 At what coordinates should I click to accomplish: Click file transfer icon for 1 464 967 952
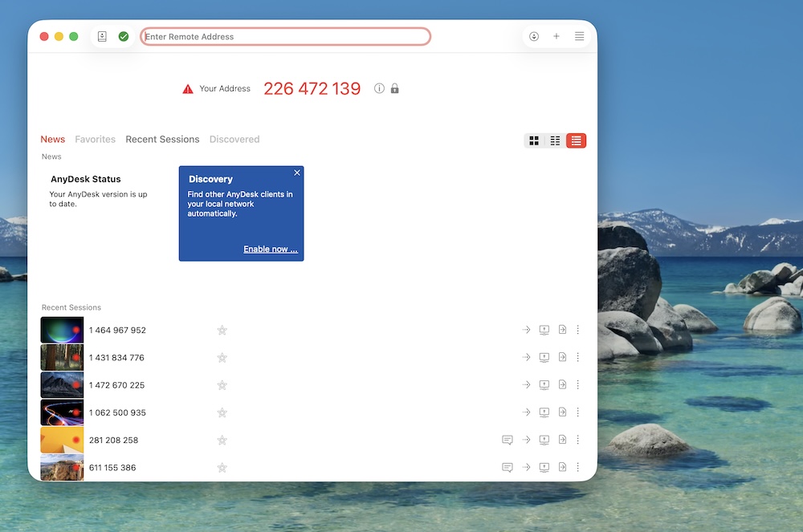pos(562,330)
